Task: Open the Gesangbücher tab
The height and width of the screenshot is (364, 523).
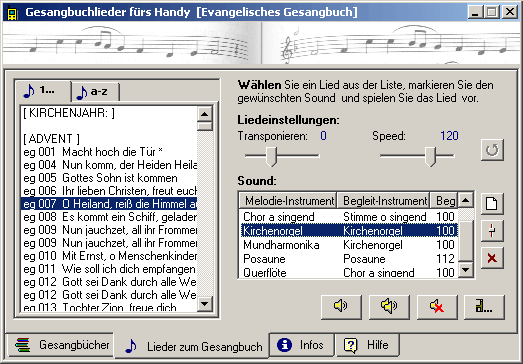Action: pyautogui.click(x=59, y=345)
